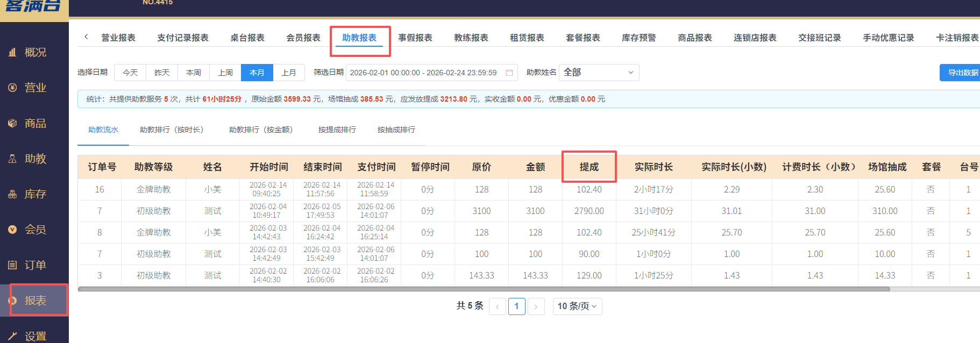Viewport: 980px width, 343px height.
Task: Open the 营业 sidebar icon
Action: (x=12, y=88)
